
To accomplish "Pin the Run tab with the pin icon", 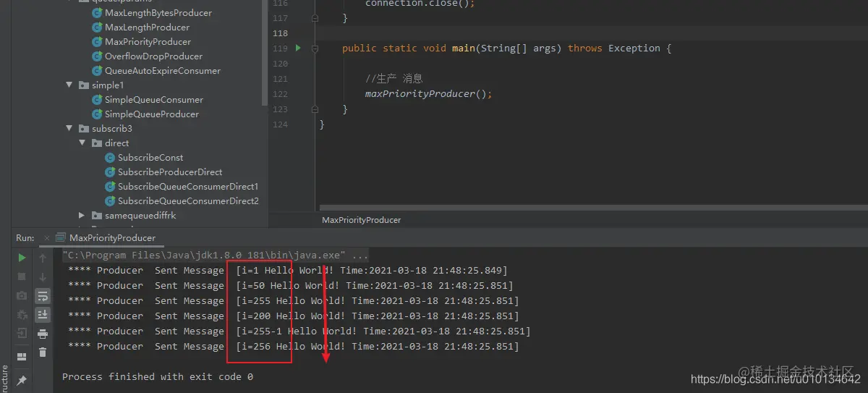I will tap(22, 379).
